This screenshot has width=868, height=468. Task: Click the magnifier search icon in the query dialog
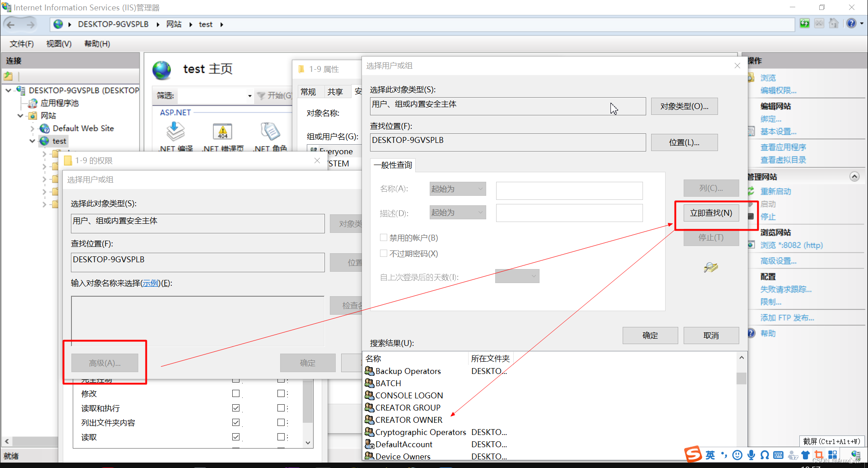(x=711, y=268)
